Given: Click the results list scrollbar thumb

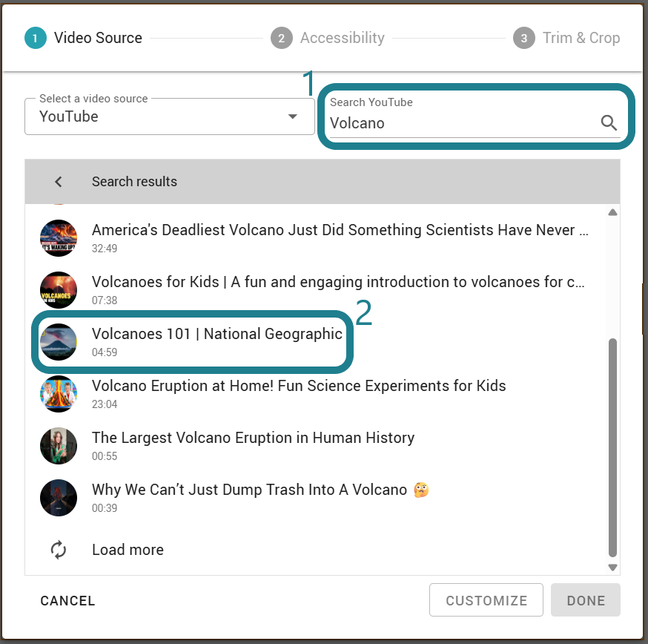Looking at the screenshot, I should (613, 447).
